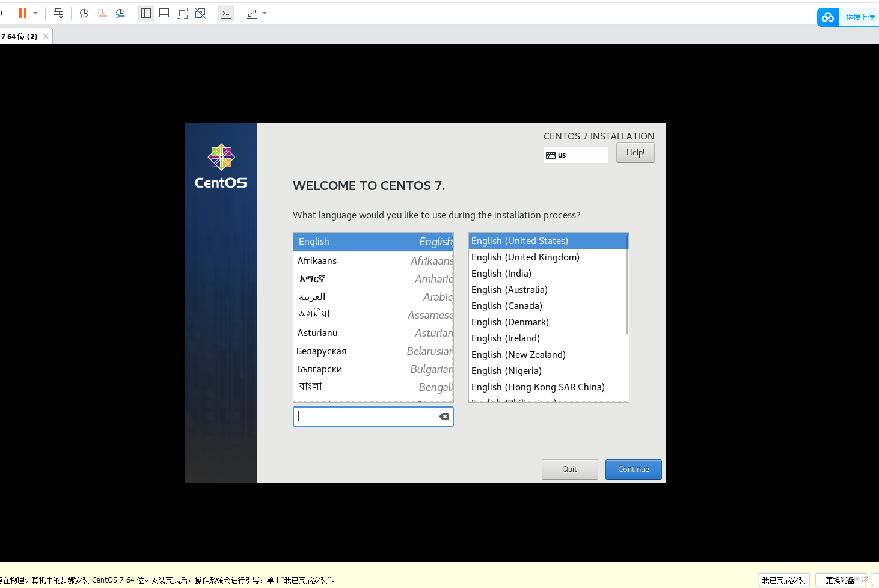The image size is (879, 588).
Task: Choose English (India) locale
Action: click(x=547, y=274)
